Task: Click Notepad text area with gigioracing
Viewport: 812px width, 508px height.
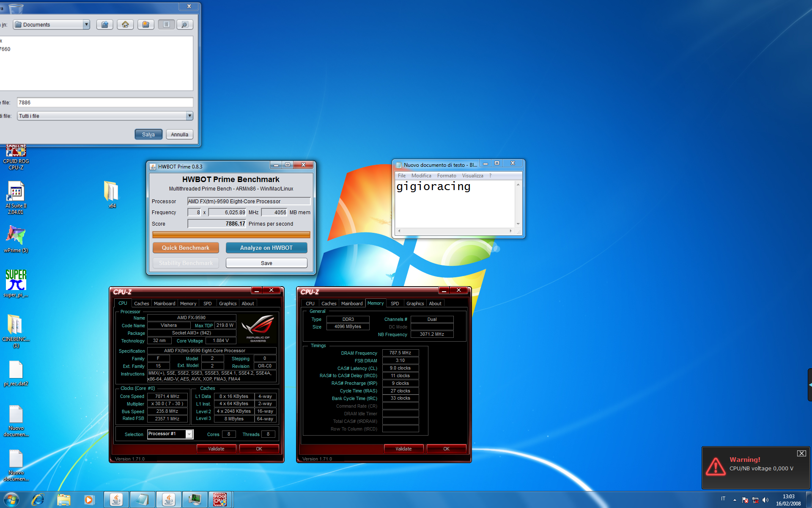Action: click(x=455, y=204)
